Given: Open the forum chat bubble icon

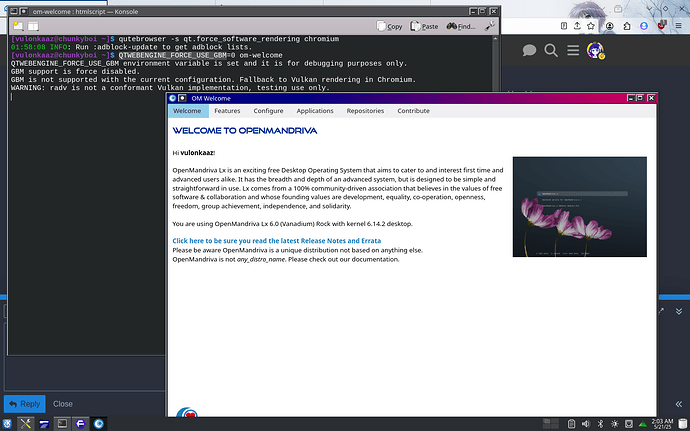Looking at the screenshot, I should point(529,50).
